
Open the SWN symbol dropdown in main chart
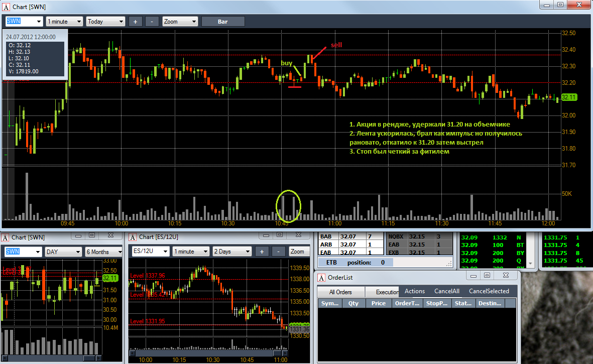click(24, 22)
